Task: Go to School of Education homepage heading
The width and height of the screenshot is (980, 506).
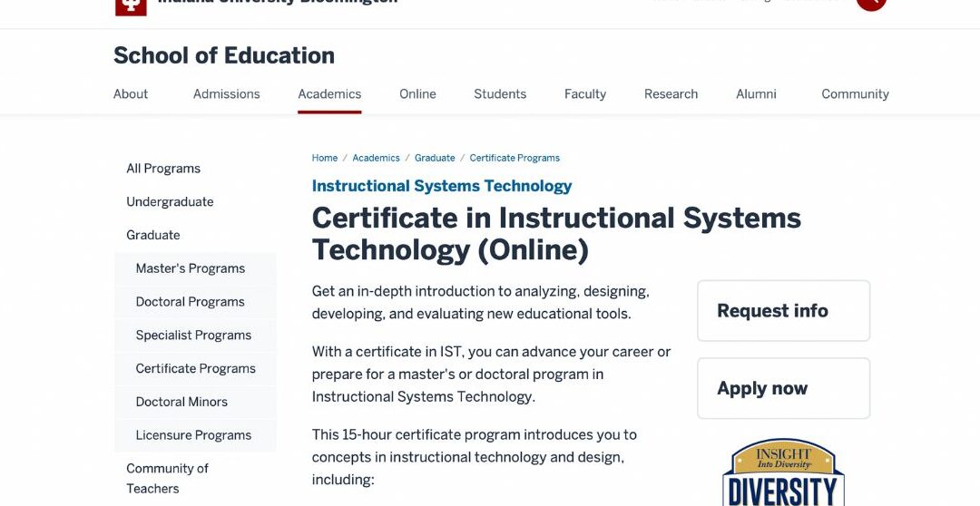Action: point(224,55)
